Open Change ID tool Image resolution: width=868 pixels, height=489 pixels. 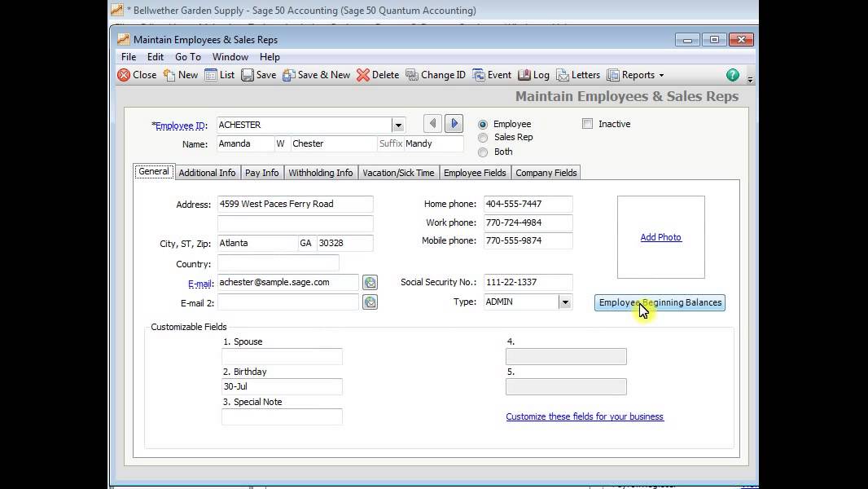click(435, 75)
